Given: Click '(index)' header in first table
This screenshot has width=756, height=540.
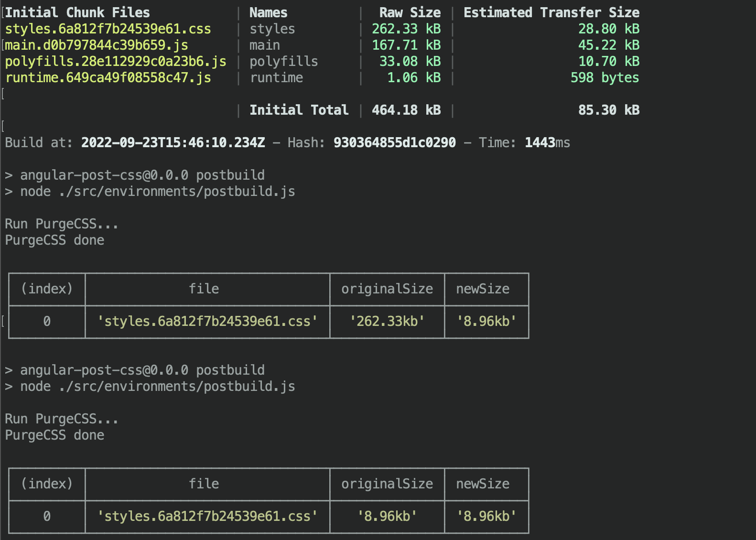Looking at the screenshot, I should click(x=47, y=289).
